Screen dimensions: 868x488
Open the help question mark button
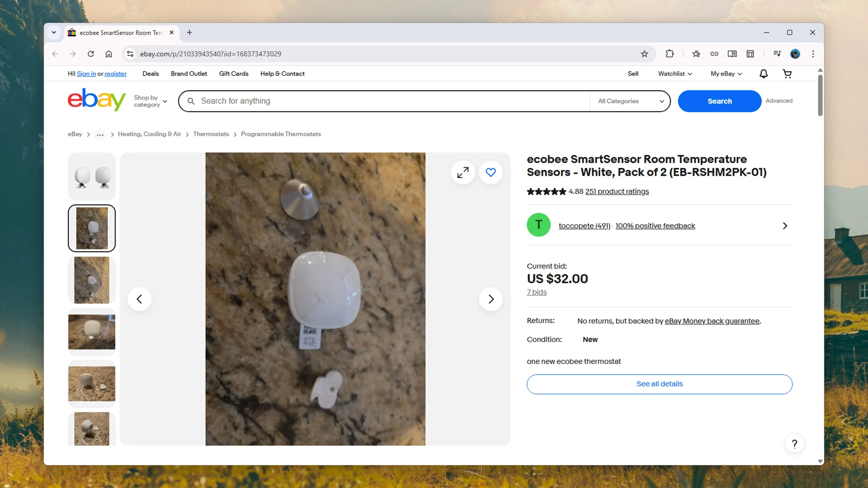795,443
